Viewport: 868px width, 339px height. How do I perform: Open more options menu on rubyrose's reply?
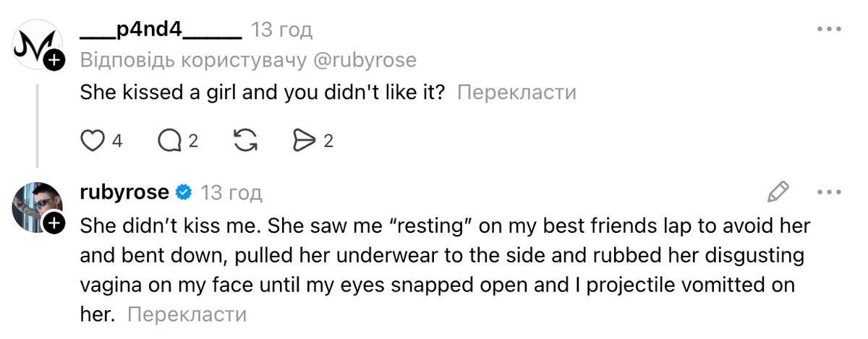829,192
